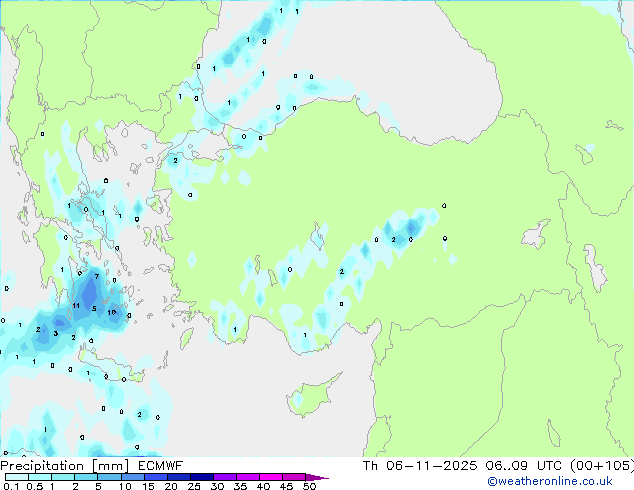634x490 pixels.
Task: Pick the 15–20 mm legend color band
Action: pyautogui.click(x=155, y=477)
